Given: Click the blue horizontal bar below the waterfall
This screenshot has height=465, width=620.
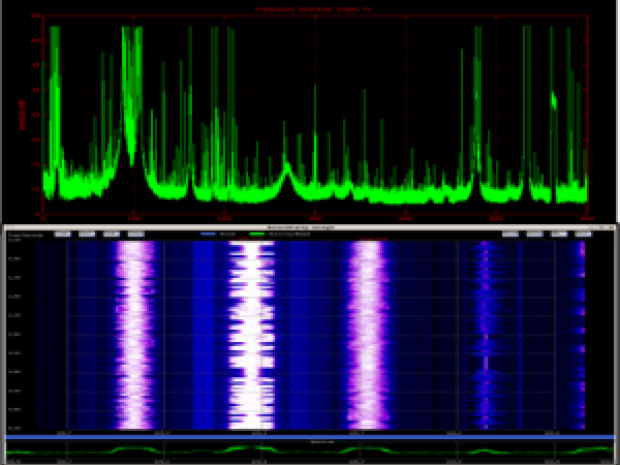Looking at the screenshot, I should point(308,437).
